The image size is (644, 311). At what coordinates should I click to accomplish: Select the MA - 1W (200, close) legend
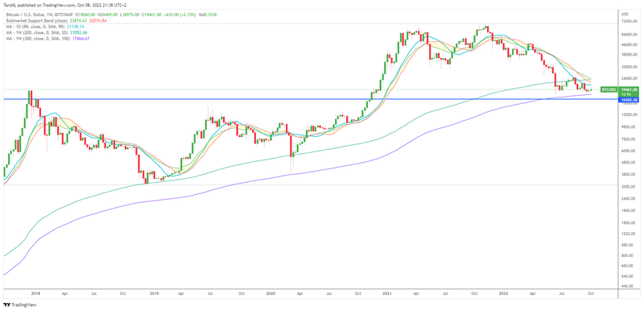[36, 32]
